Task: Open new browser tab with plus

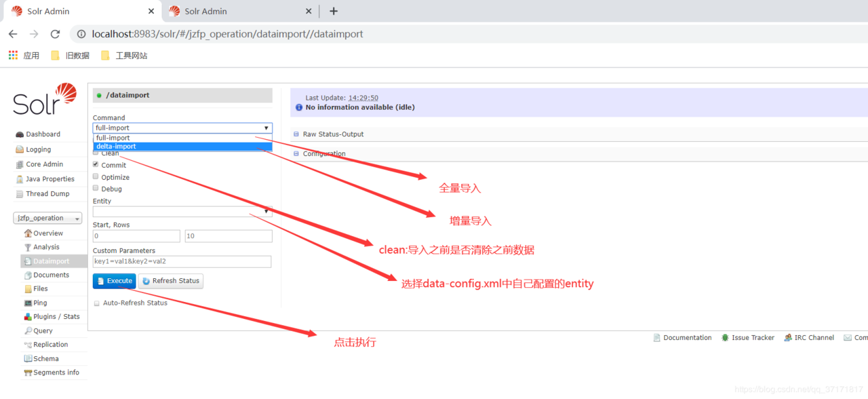Action: point(333,11)
